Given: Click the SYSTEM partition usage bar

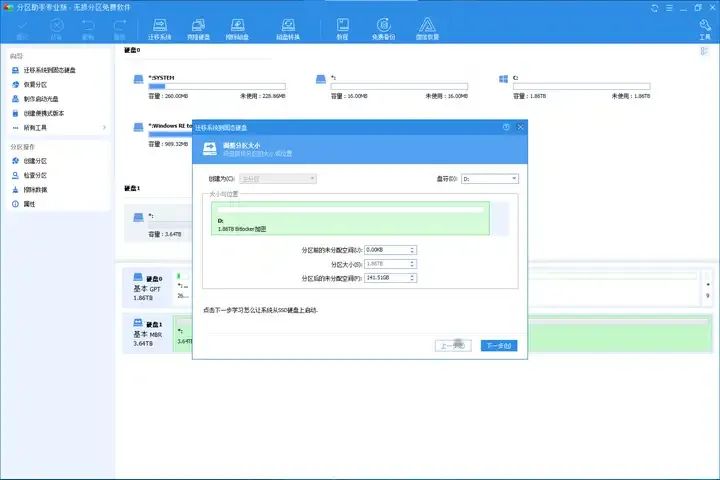Looking at the screenshot, I should 217,86.
